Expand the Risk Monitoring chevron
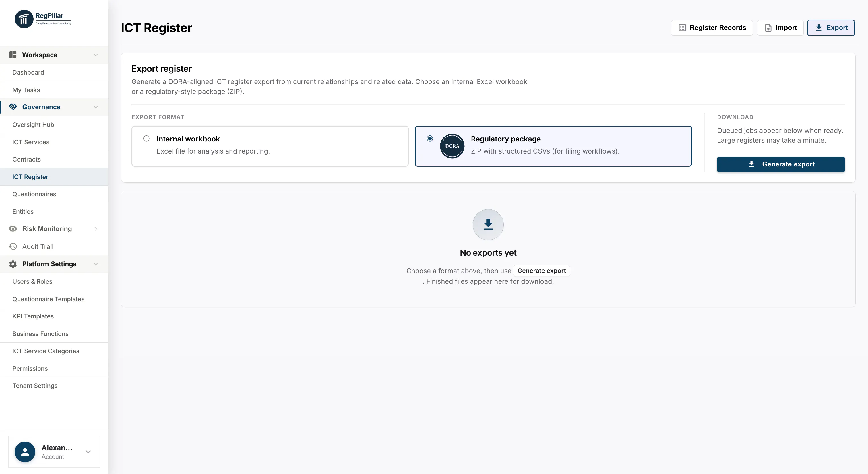 [x=96, y=229]
